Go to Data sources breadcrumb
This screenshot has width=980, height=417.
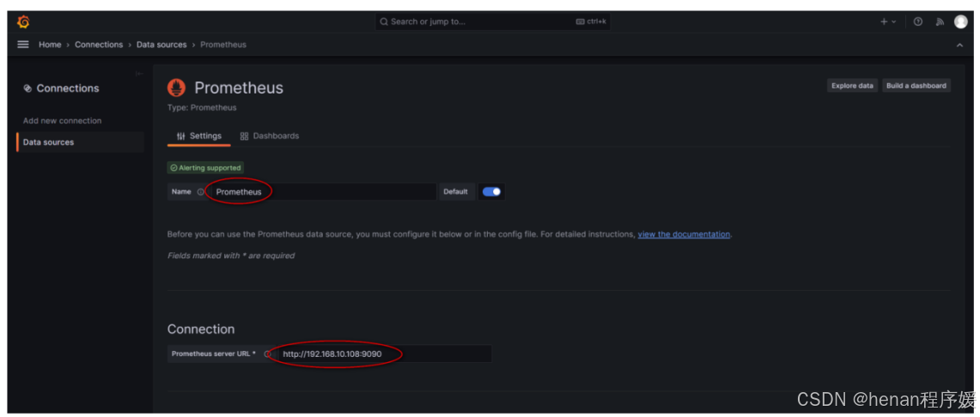[161, 45]
